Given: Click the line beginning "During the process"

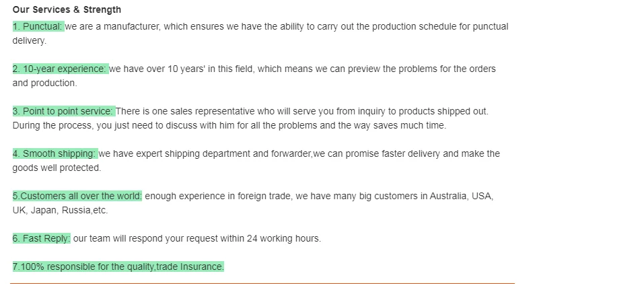Looking at the screenshot, I should (229, 126).
